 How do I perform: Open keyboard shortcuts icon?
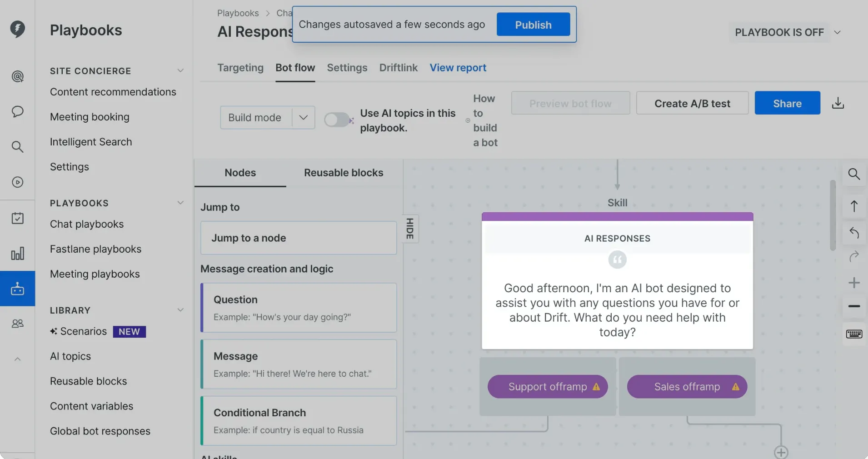[854, 334]
